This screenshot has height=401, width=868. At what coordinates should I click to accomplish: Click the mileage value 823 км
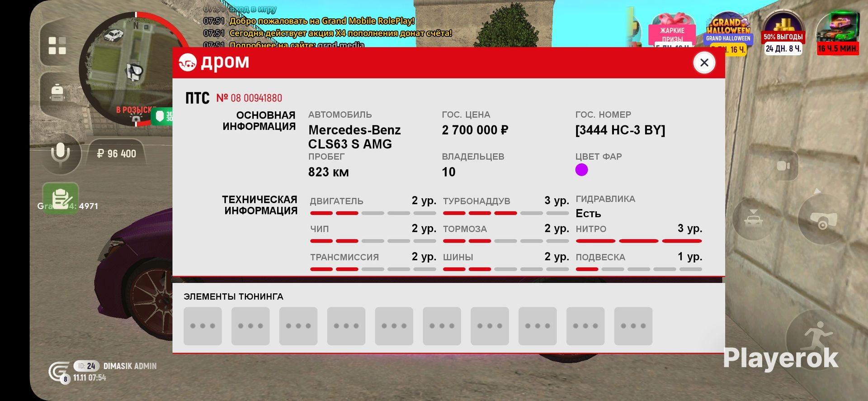pos(329,172)
